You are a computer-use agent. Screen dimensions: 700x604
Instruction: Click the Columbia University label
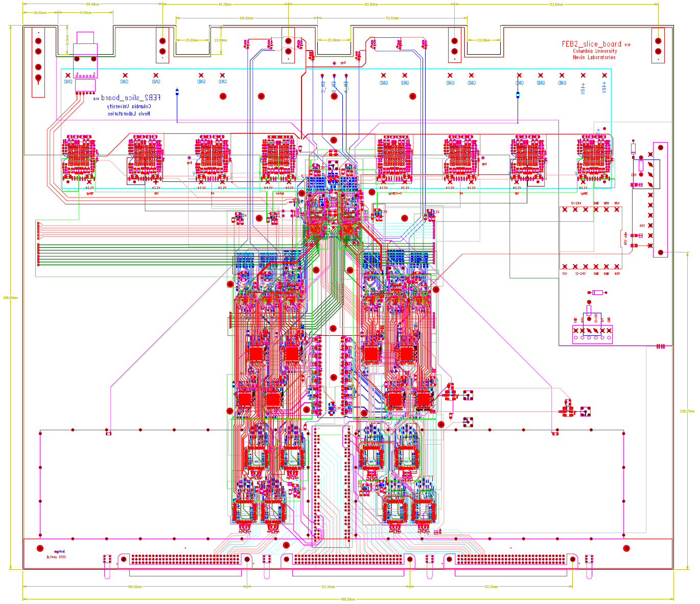pos(594,51)
